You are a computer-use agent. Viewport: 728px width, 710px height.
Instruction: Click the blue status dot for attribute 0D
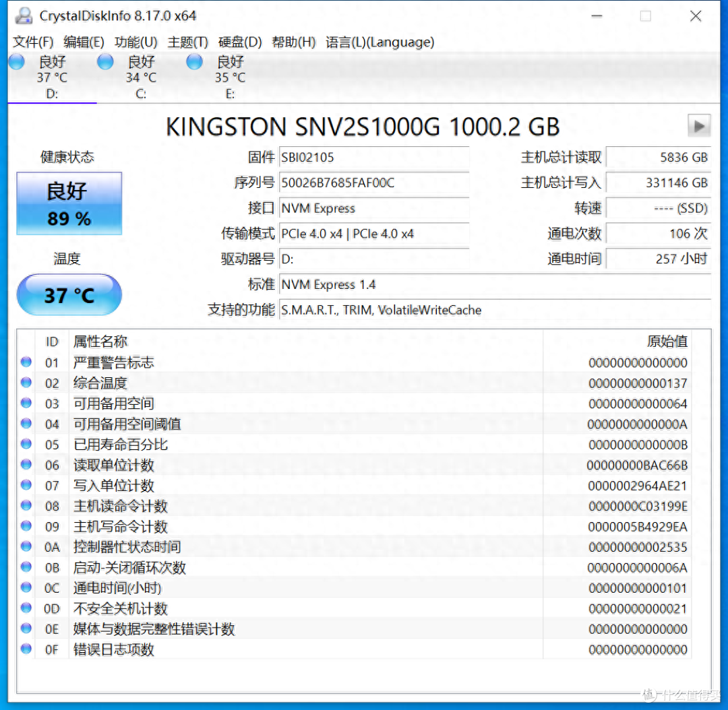tap(26, 608)
